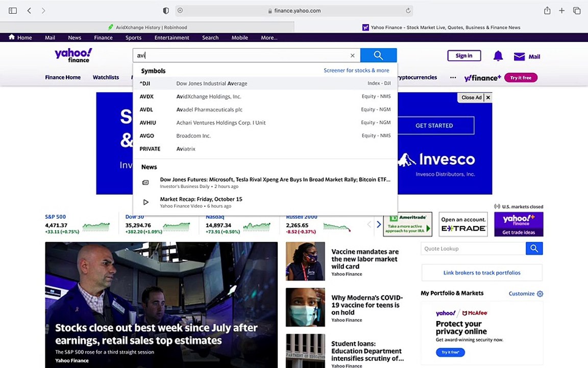
Task: Show next market indices with right arrow
Action: pyautogui.click(x=379, y=224)
